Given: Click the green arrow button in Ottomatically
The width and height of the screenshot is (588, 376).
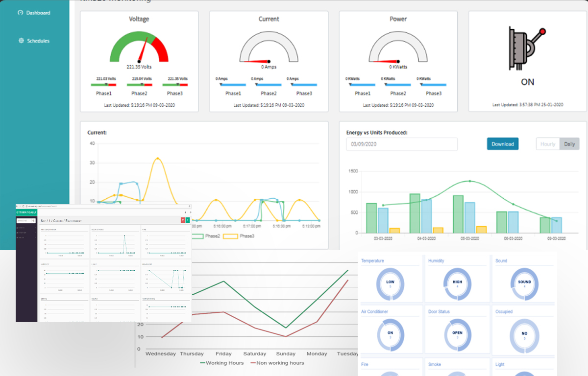Looking at the screenshot, I should 188,220.
